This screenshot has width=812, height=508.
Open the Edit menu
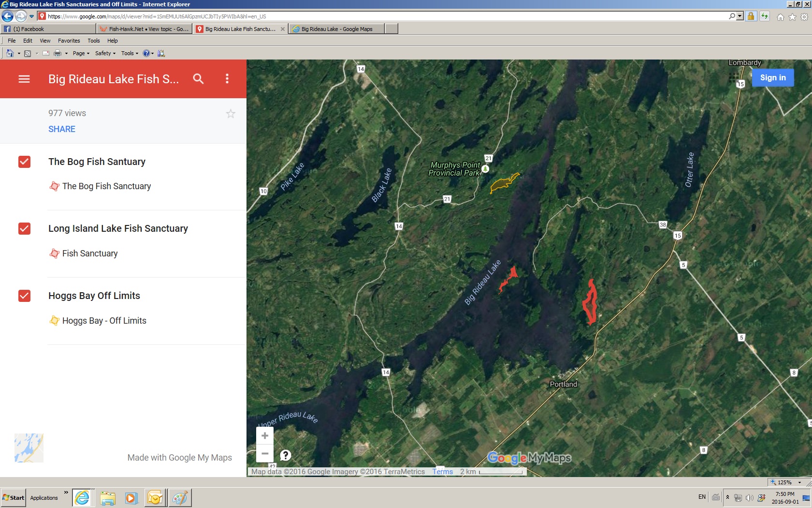pyautogui.click(x=28, y=41)
